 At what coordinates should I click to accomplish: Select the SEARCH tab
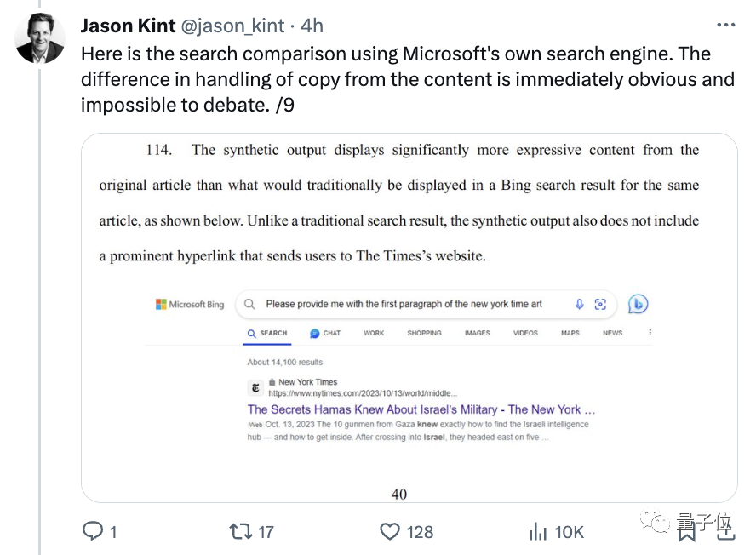267,333
